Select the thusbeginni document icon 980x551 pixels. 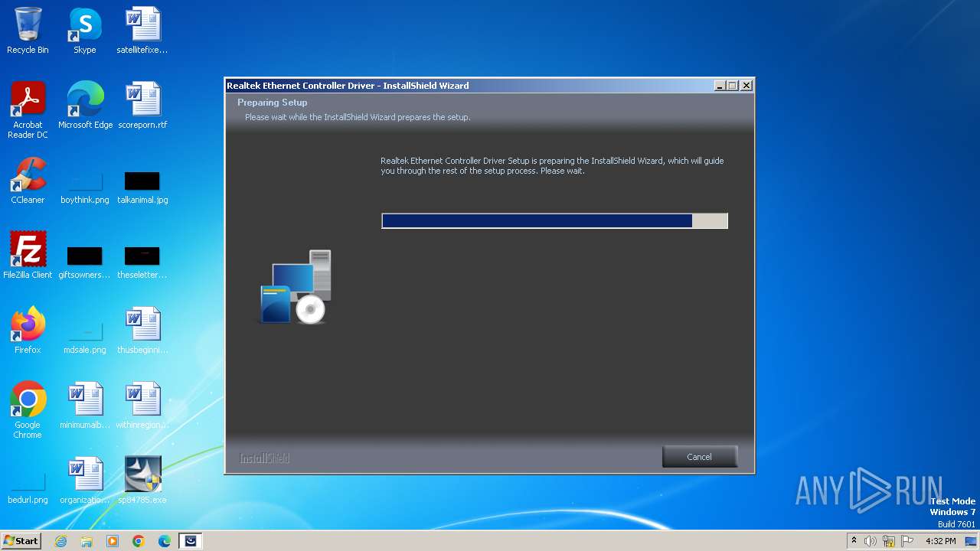(x=142, y=331)
